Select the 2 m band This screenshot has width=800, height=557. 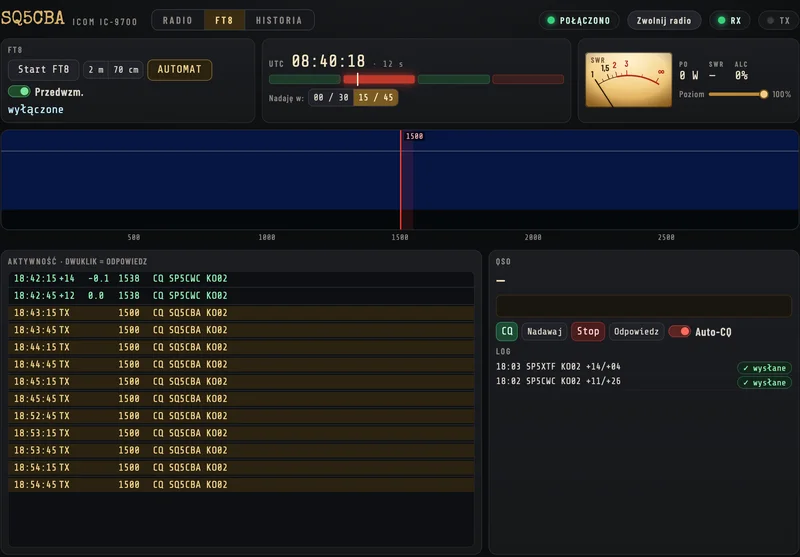[x=95, y=70]
